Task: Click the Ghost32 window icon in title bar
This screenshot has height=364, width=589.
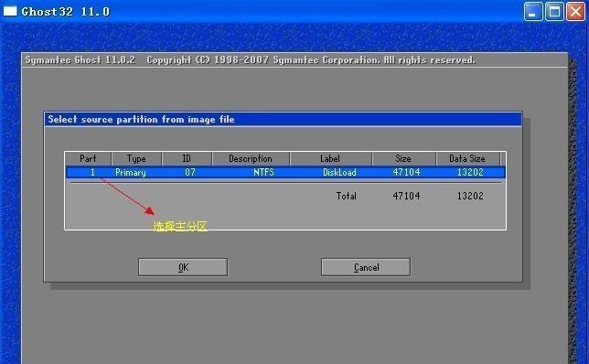Action: (x=10, y=11)
